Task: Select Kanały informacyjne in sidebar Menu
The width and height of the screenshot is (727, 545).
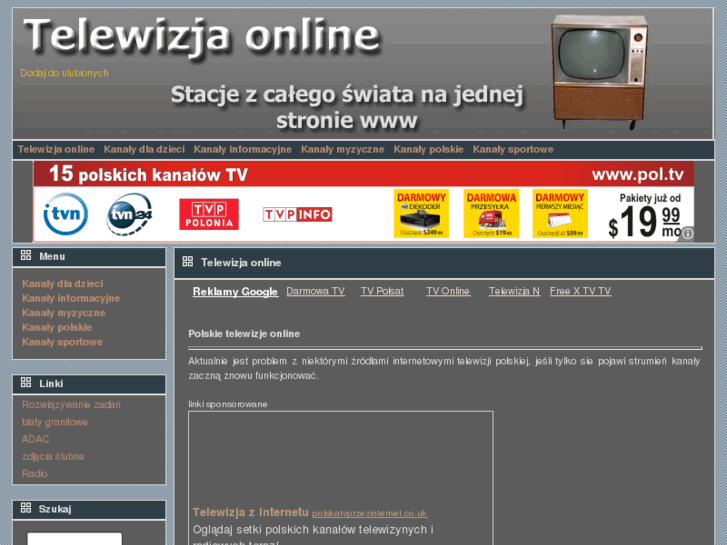Action: point(71,298)
